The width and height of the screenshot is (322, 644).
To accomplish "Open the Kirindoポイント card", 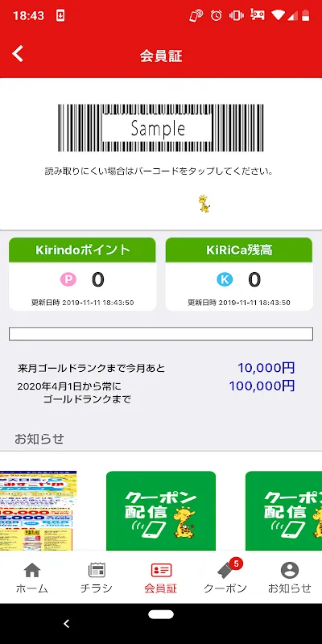I will 82,274.
